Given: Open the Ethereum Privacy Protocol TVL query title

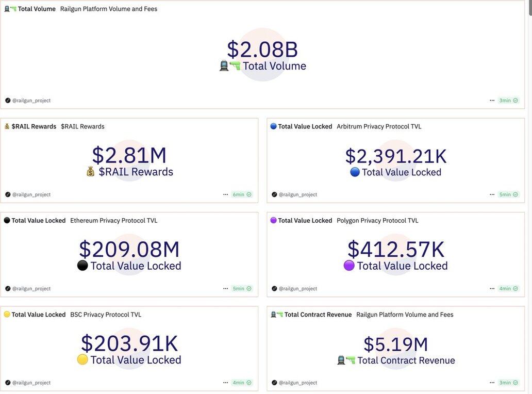Looking at the screenshot, I should (x=113, y=221).
